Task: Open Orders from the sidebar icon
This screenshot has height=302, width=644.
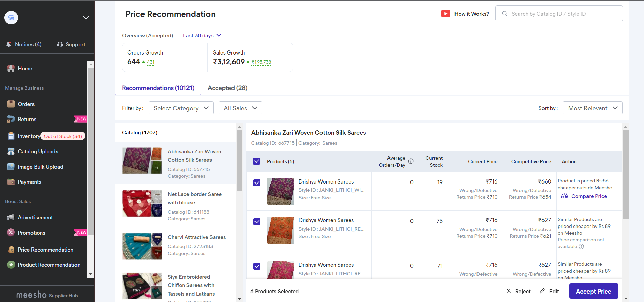Action: point(11,104)
